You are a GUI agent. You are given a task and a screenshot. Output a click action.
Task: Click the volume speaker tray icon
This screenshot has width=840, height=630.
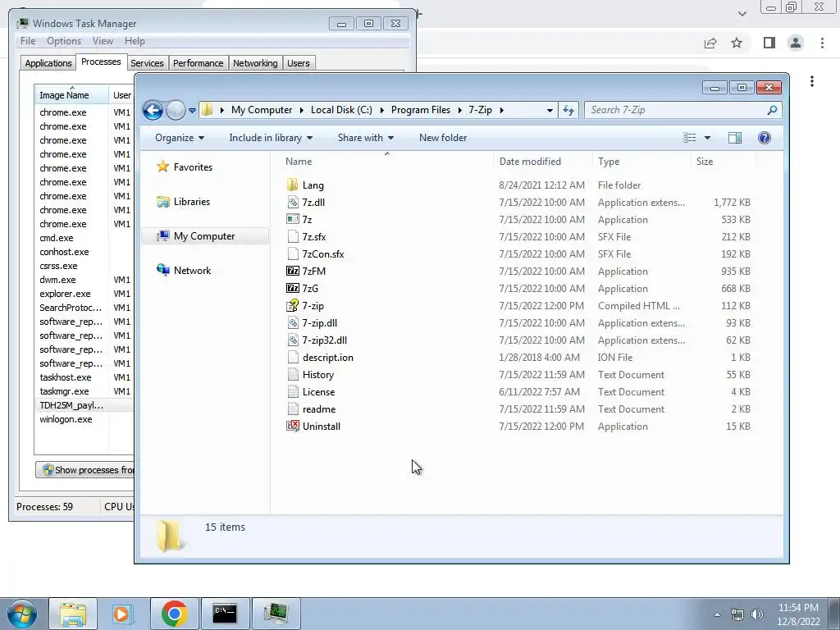coord(756,614)
